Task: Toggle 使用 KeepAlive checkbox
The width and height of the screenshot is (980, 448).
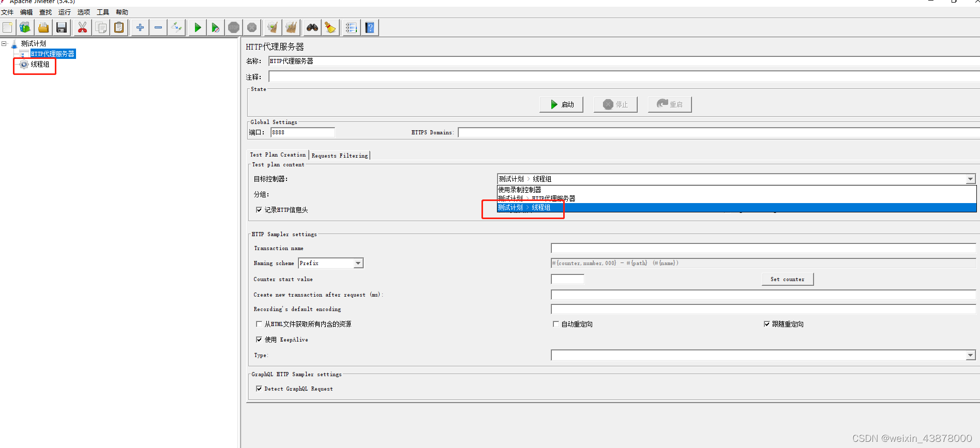Action: 259,339
